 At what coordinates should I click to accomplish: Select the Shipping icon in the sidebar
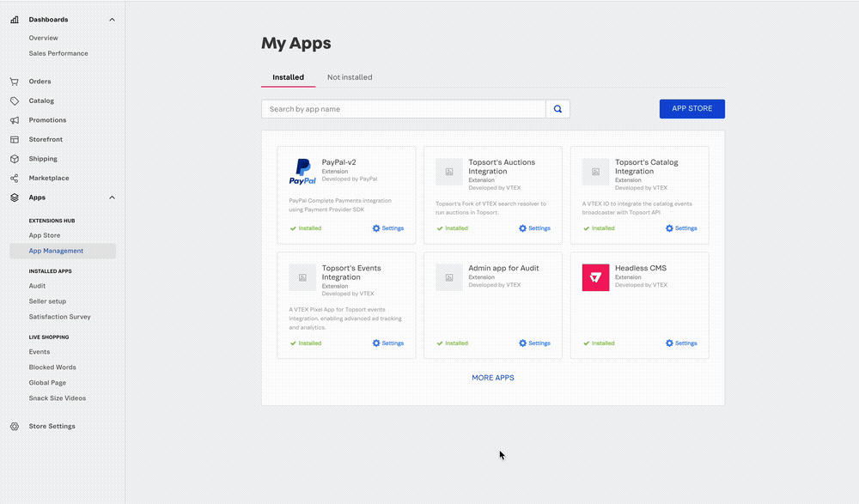tap(14, 158)
